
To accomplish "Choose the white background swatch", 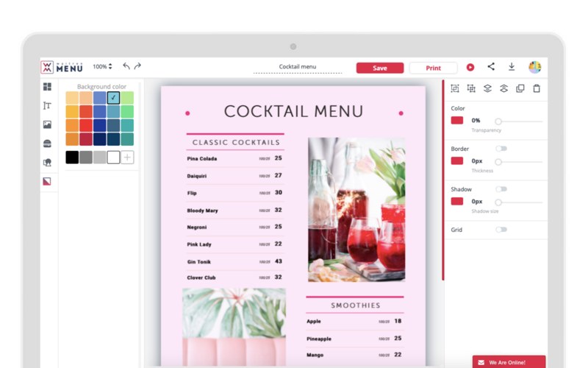I will pos(113,158).
